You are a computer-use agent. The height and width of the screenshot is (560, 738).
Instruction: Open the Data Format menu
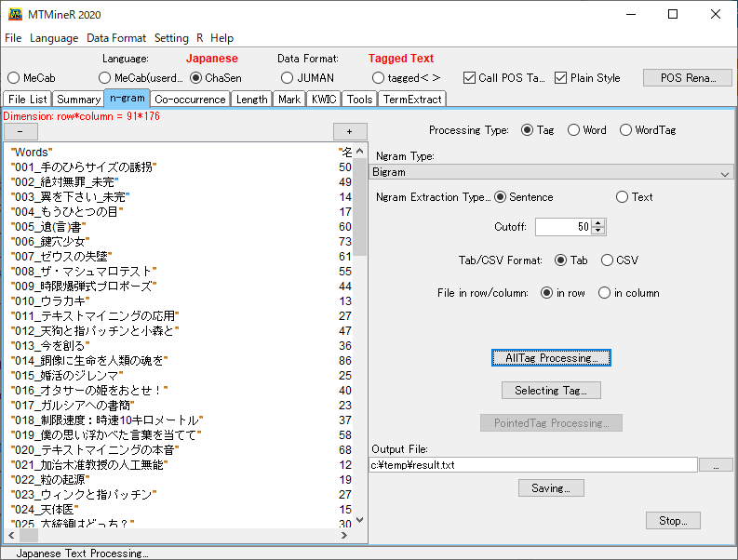pos(116,38)
